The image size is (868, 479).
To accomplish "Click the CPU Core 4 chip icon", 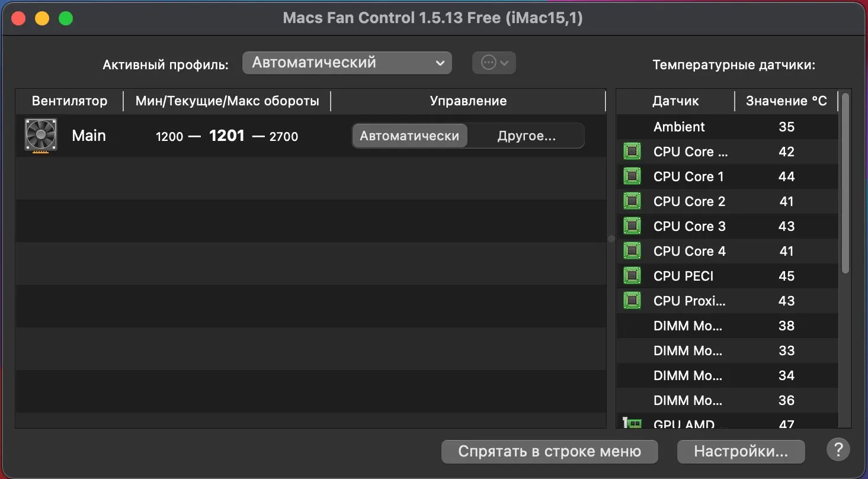I will (632, 251).
